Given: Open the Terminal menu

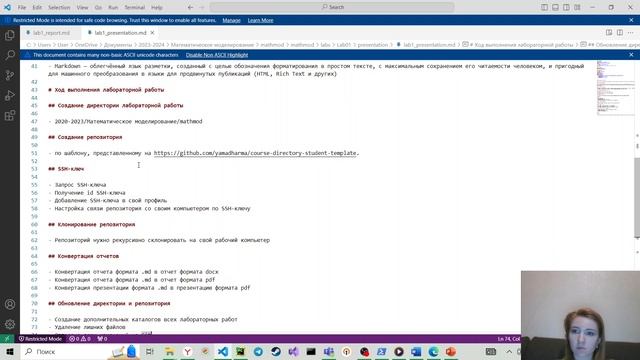Looking at the screenshot, I should [x=135, y=7].
